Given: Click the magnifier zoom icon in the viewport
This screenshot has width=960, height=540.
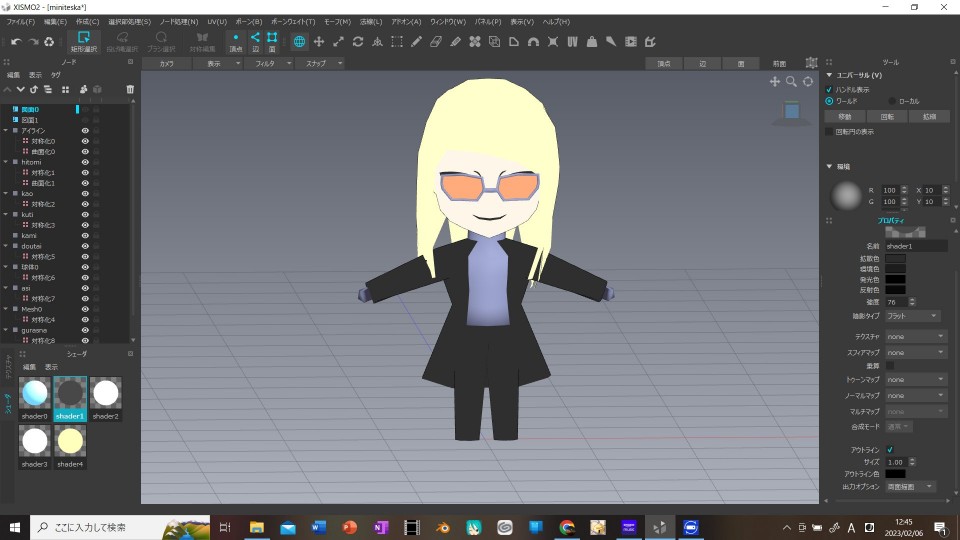Looking at the screenshot, I should (791, 82).
